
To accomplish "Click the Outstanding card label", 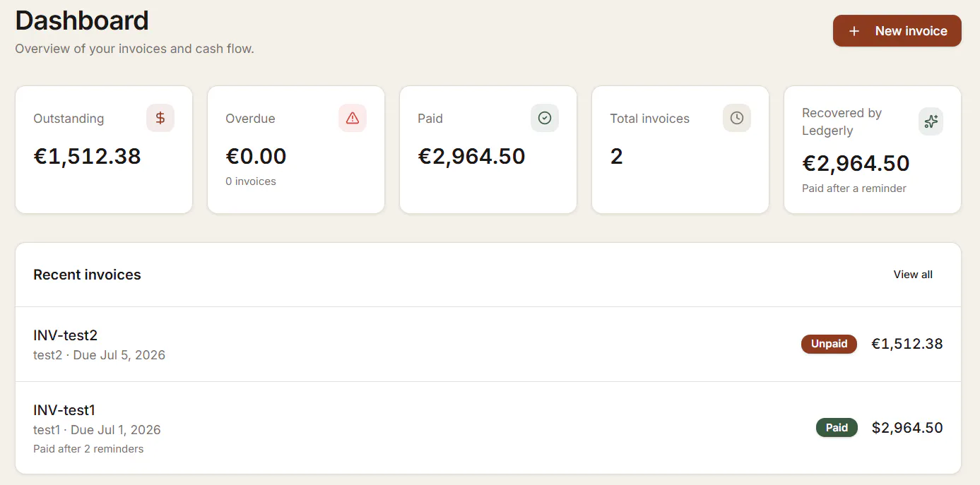I will [x=69, y=119].
